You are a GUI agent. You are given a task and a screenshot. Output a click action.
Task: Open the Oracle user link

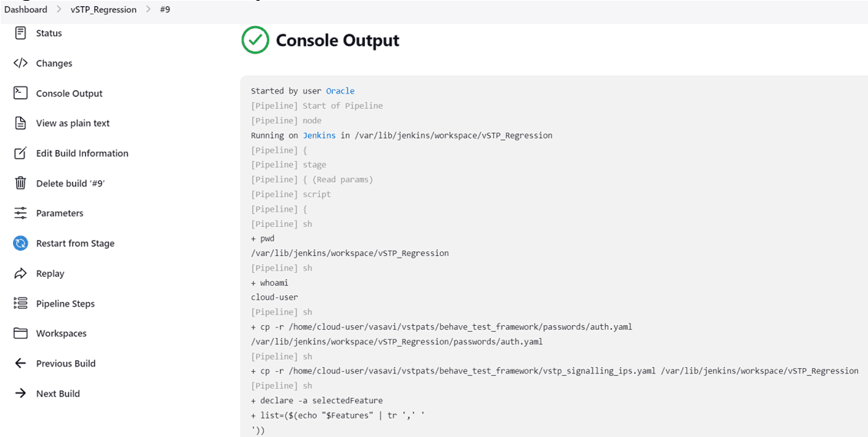[x=340, y=90]
